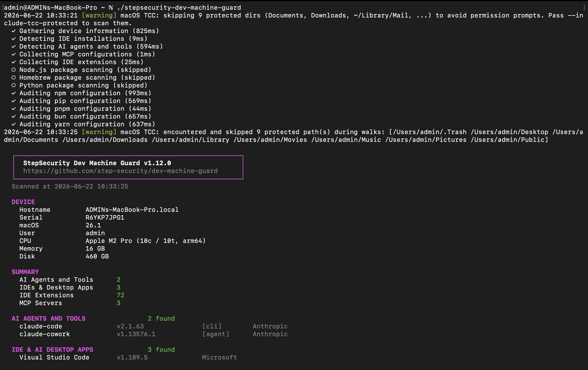Viewport: 588px width, 370px height.
Task: Click 'Collecting MCP configurations (1ms)' line
Action: (83, 54)
